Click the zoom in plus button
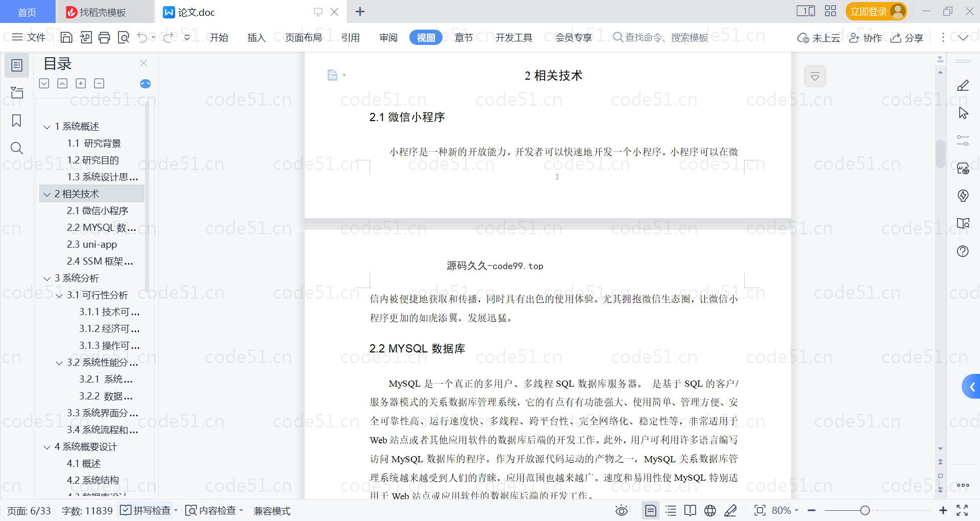 click(x=943, y=510)
